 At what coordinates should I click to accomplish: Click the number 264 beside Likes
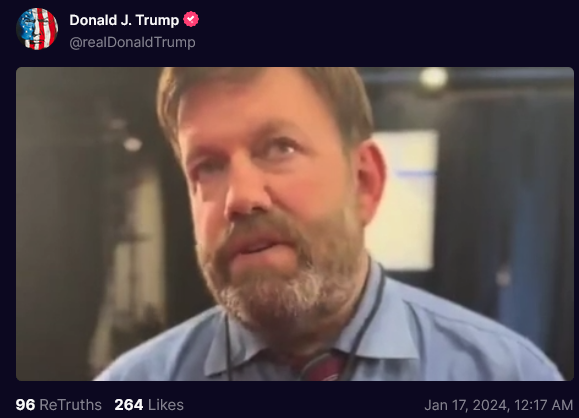pyautogui.click(x=129, y=405)
